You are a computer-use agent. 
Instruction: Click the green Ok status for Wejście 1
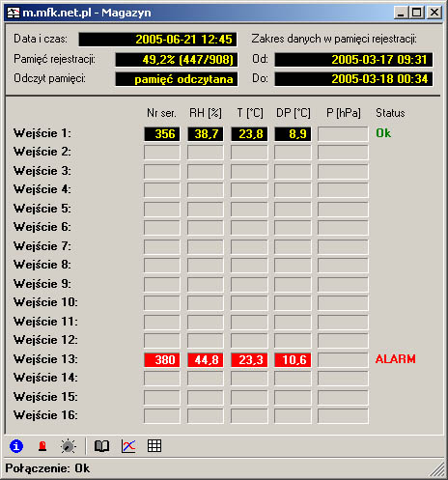(x=383, y=133)
